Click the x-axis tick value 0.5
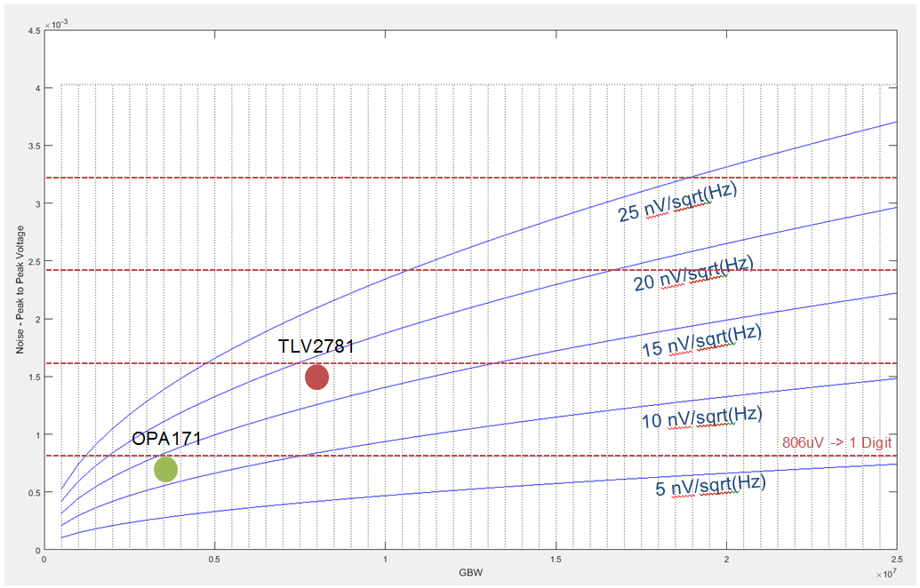This screenshot has width=920, height=588. coord(215,560)
